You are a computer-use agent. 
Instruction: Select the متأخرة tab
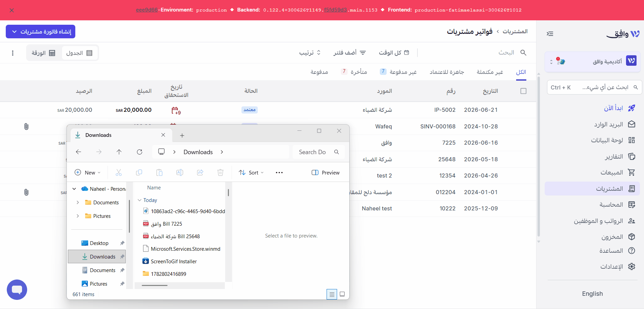point(354,72)
